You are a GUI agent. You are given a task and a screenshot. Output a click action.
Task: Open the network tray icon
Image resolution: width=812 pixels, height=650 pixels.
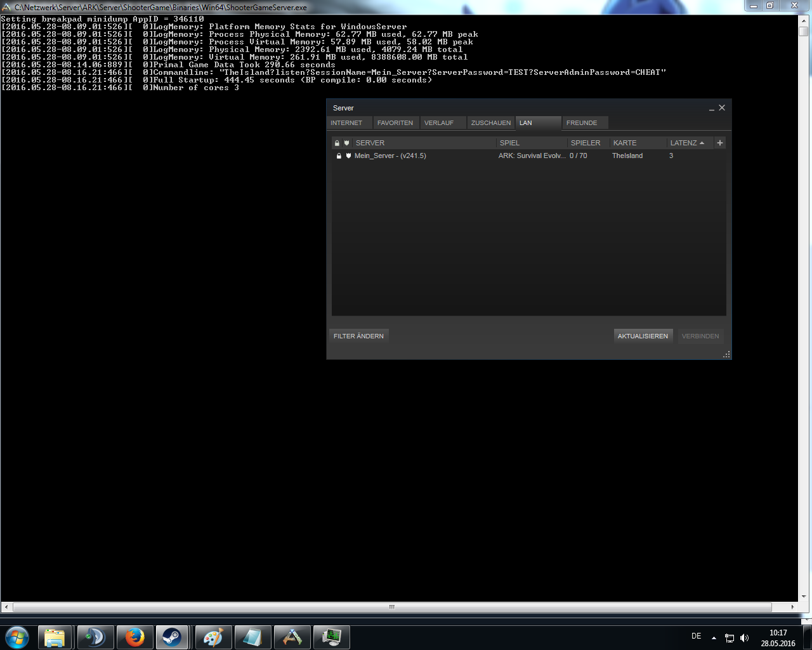[x=730, y=638]
